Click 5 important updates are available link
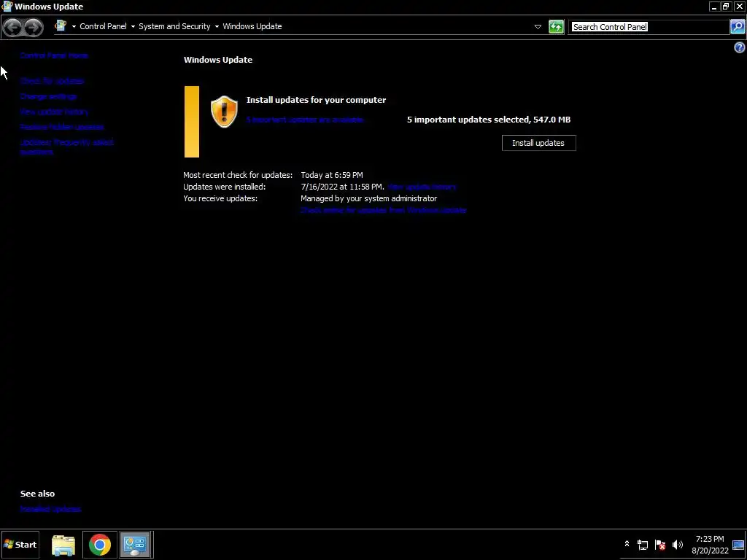Viewport: 747px width, 560px height. coord(305,120)
